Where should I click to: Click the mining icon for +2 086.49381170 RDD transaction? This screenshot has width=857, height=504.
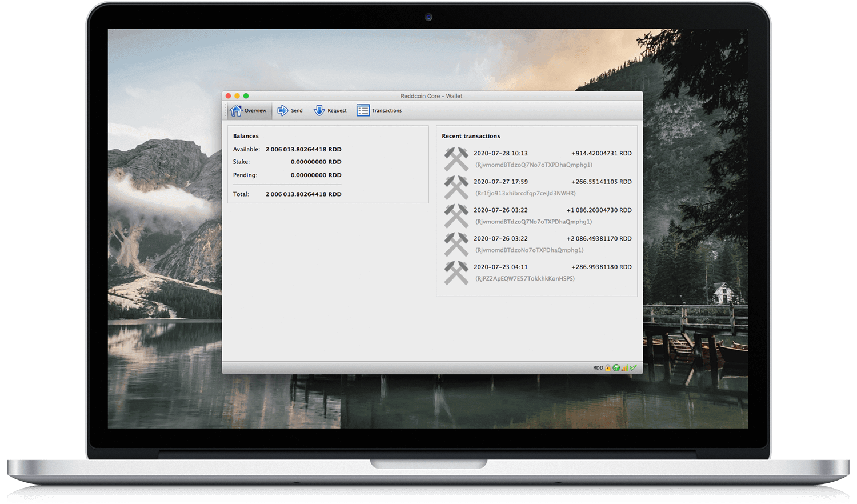(x=456, y=245)
